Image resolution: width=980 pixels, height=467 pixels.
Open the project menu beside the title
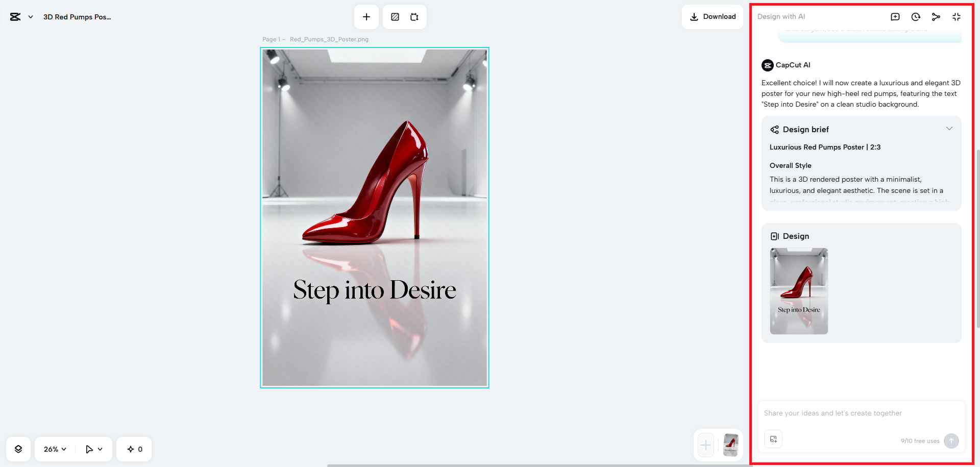tap(31, 16)
